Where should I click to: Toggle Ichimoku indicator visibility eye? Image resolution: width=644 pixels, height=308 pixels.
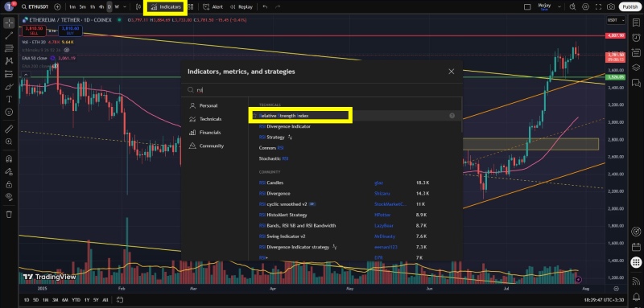click(67, 50)
